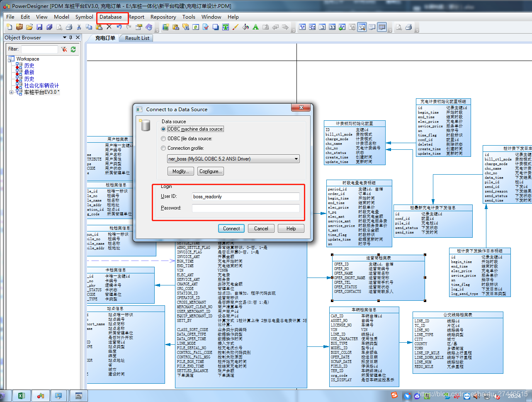Open the Repository menu
This screenshot has height=402, width=532.
coord(163,17)
